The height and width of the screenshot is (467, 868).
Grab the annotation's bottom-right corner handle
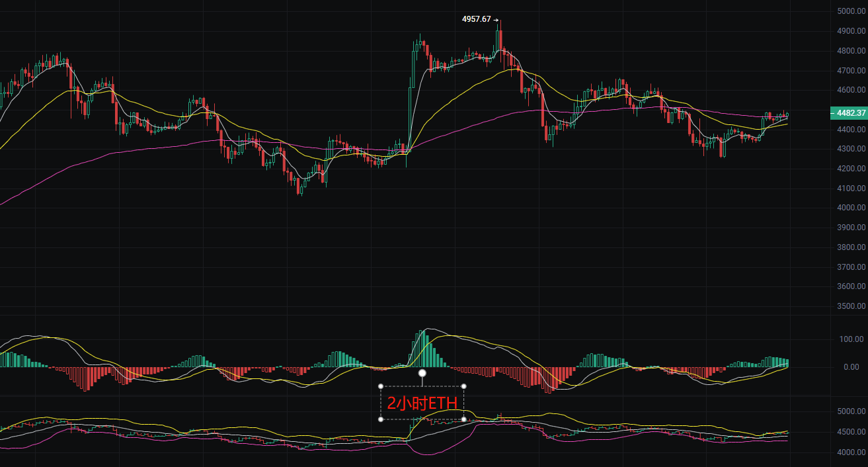[463, 419]
